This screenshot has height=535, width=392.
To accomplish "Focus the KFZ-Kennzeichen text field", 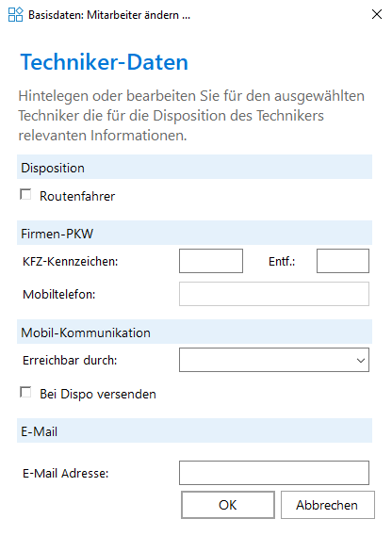I will (211, 261).
